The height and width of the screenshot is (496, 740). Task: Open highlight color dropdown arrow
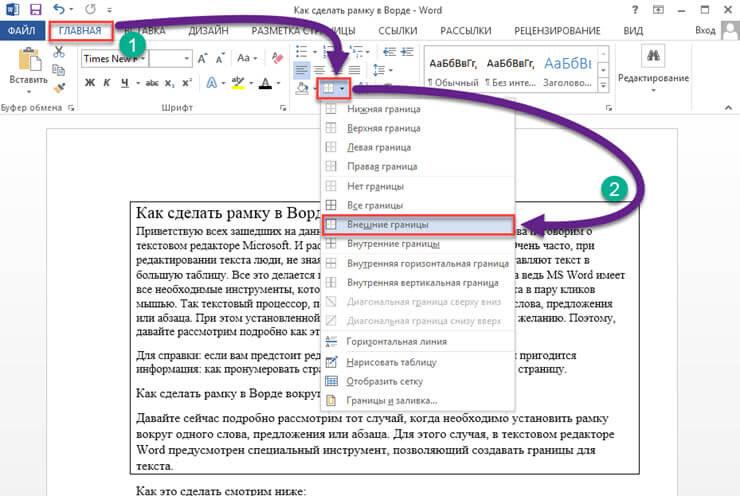(x=251, y=83)
